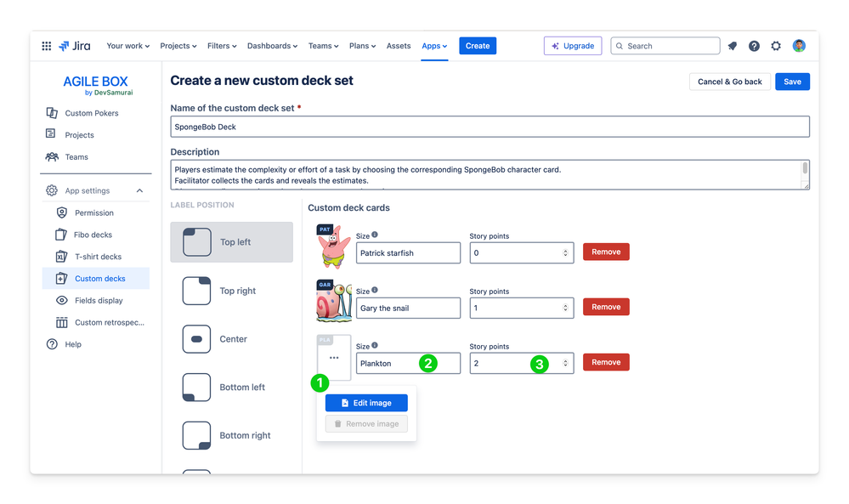Click Edit image button
The width and height of the screenshot is (849, 504).
(366, 403)
